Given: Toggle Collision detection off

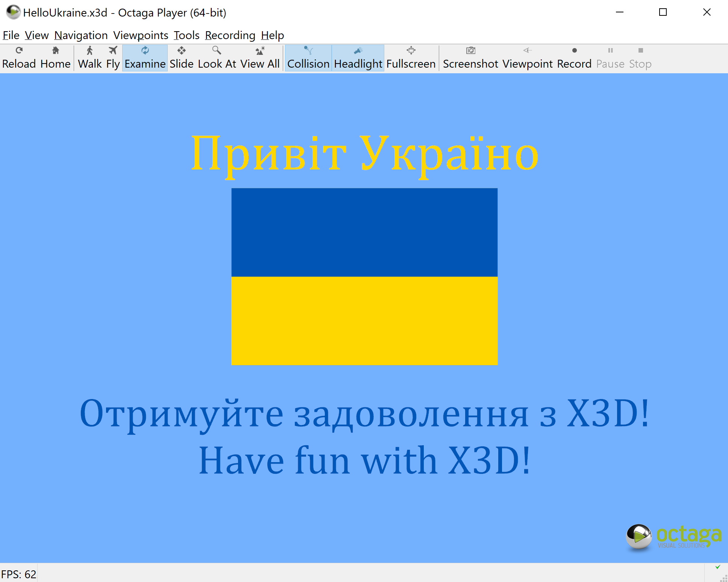Looking at the screenshot, I should click(x=308, y=57).
